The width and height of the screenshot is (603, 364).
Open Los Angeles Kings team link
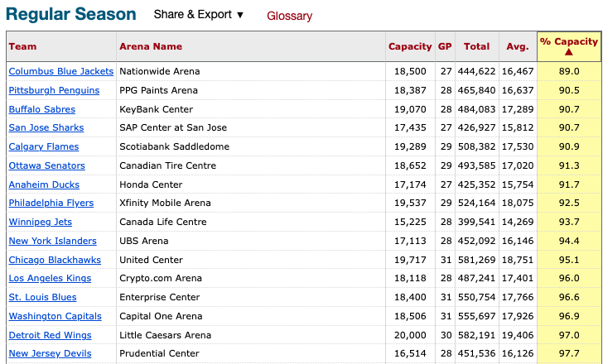50,278
